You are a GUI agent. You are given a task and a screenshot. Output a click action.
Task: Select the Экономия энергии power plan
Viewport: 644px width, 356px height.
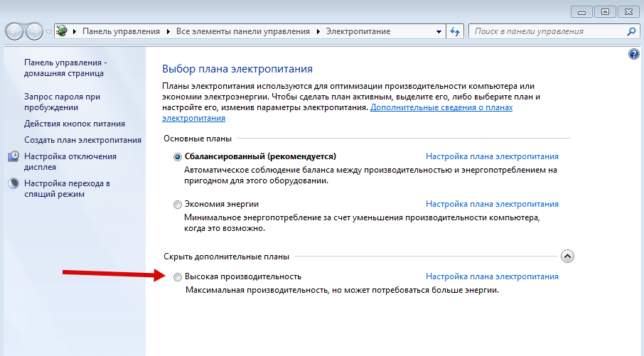[x=178, y=205]
